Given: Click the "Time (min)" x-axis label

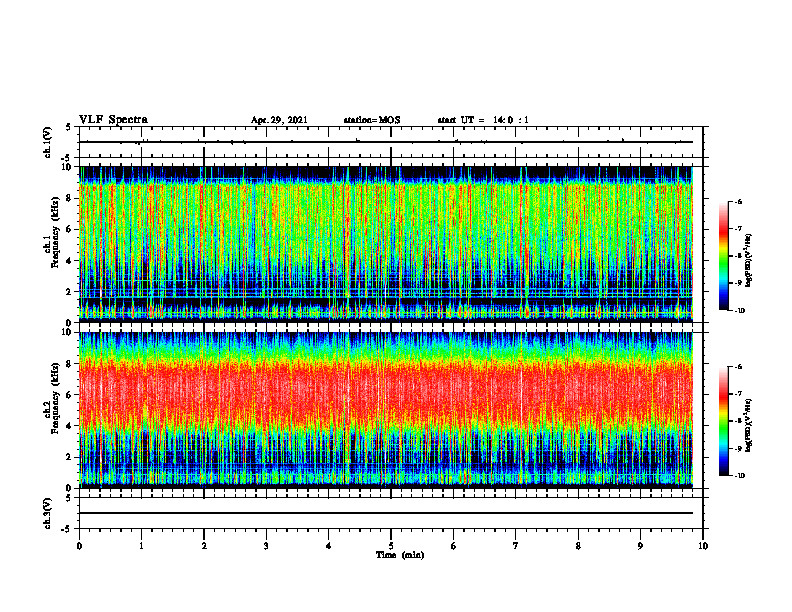Looking at the screenshot, I should click(x=400, y=555).
